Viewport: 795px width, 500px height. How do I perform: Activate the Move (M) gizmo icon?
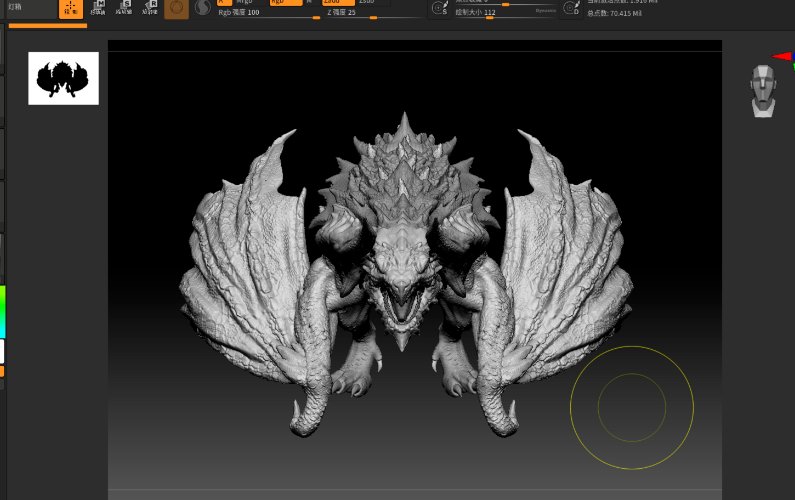coord(98,8)
